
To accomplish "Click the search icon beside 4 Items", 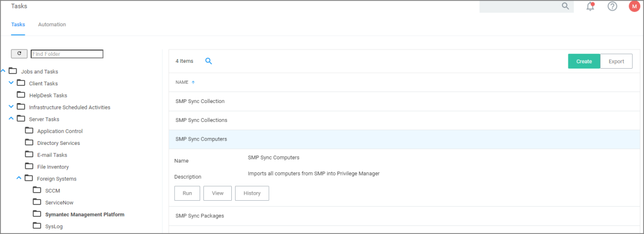I will pyautogui.click(x=209, y=61).
